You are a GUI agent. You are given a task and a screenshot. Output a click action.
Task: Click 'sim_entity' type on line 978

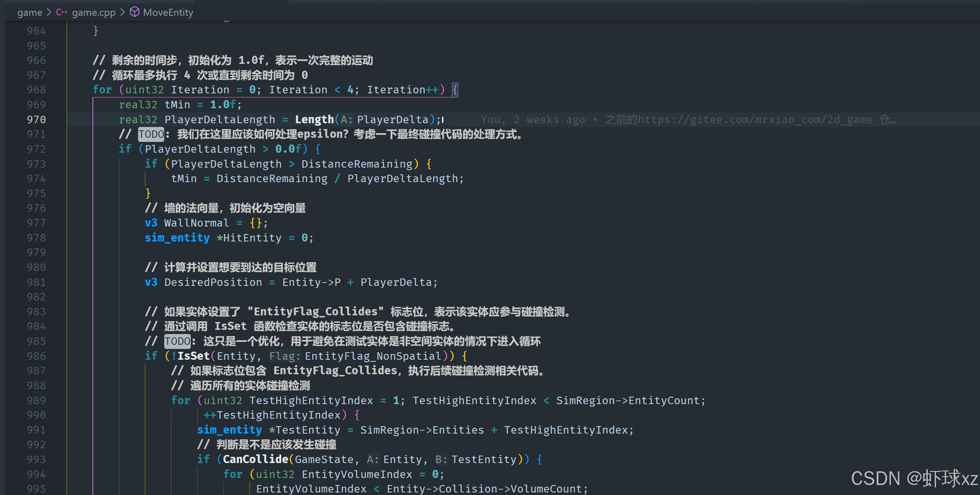[177, 238]
